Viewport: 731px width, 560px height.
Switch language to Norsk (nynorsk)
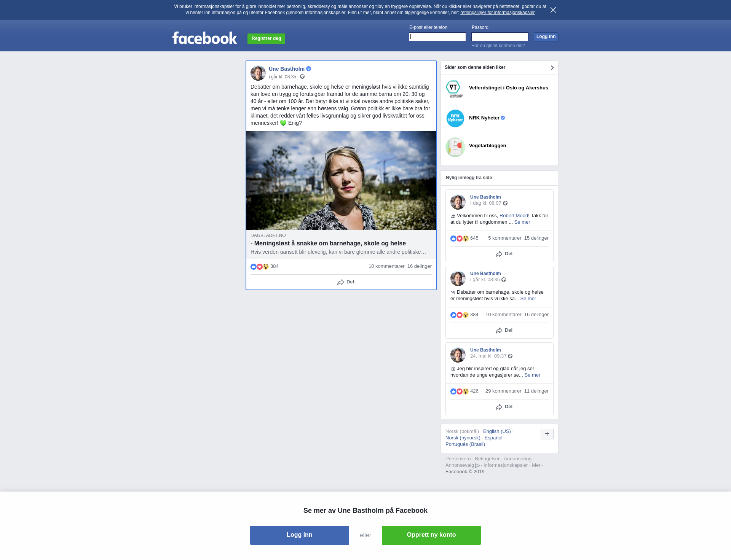click(463, 438)
